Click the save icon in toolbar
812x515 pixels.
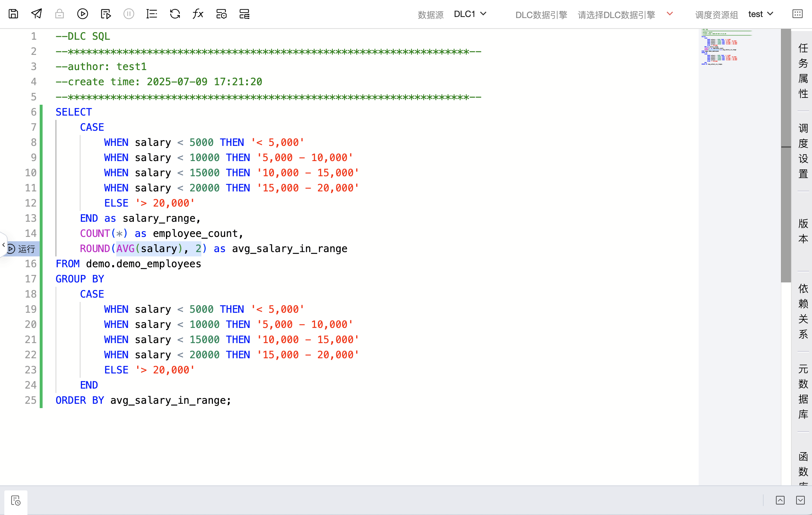[x=13, y=14]
